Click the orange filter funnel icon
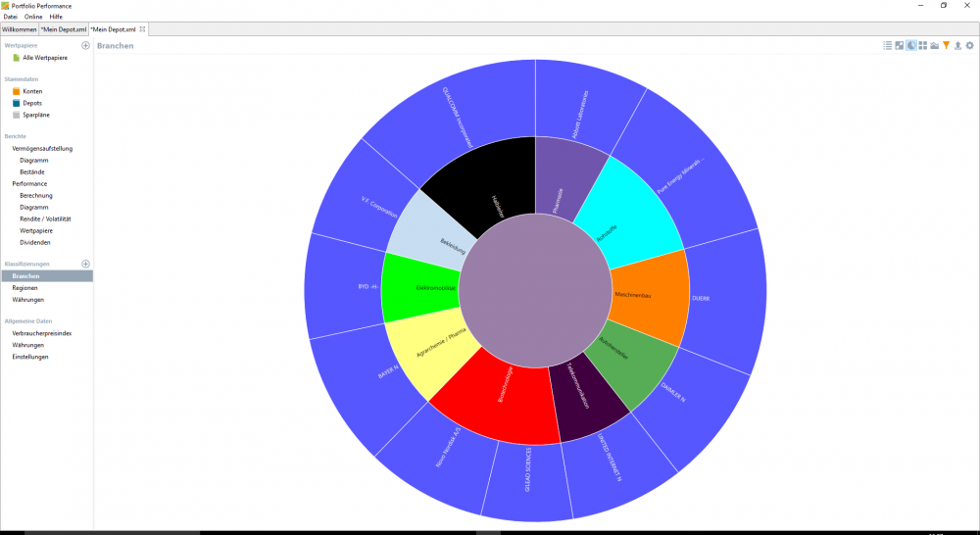Screen dimensions: 980x535 (x=947, y=46)
